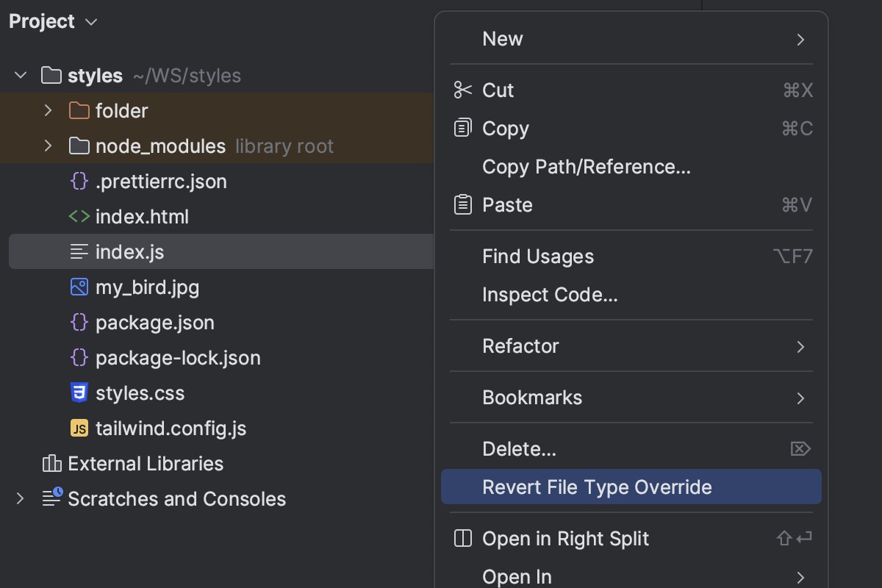Screen dimensions: 882x588
Task: Click the CSS icon next to styles.css
Action: (79, 392)
